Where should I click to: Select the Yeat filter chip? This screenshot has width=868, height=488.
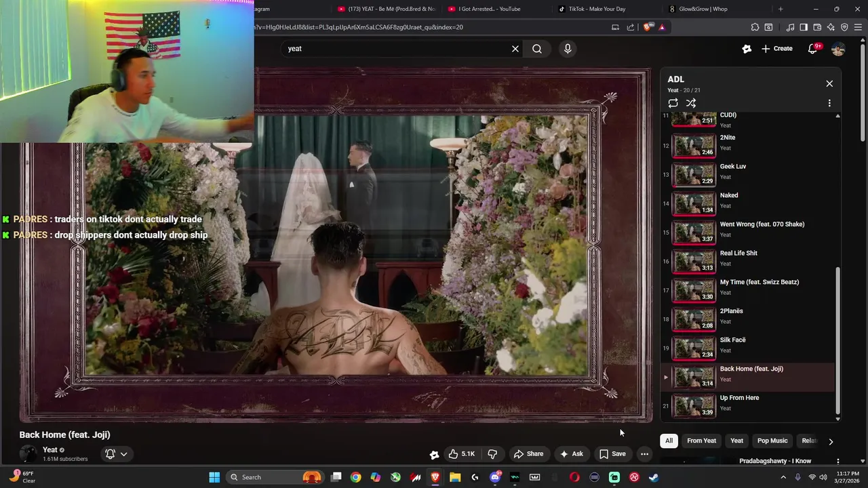(736, 441)
